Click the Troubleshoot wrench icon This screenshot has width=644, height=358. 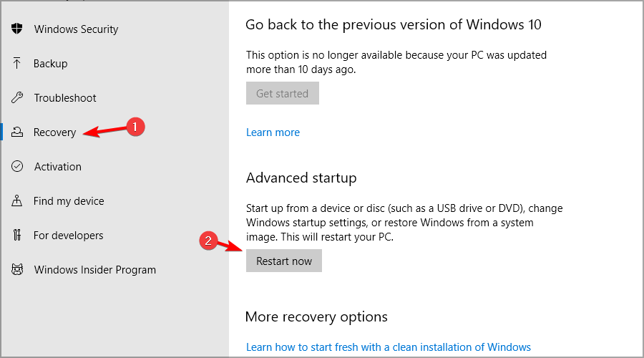(x=17, y=98)
